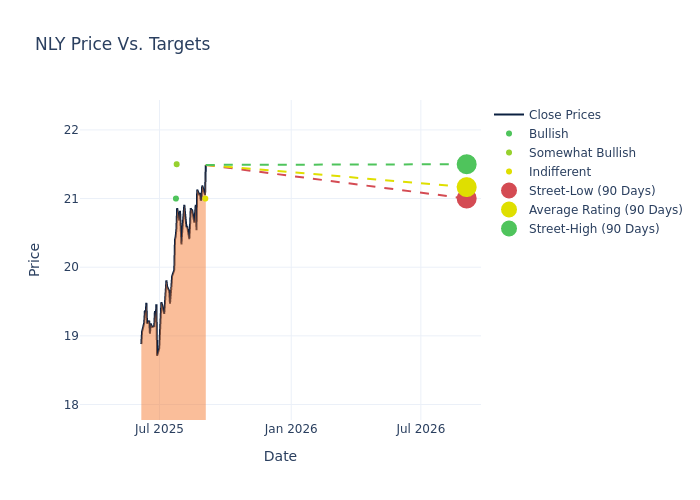The height and width of the screenshot is (500, 700).
Task: Click the red Street-Low legend swatch
Action: (509, 191)
